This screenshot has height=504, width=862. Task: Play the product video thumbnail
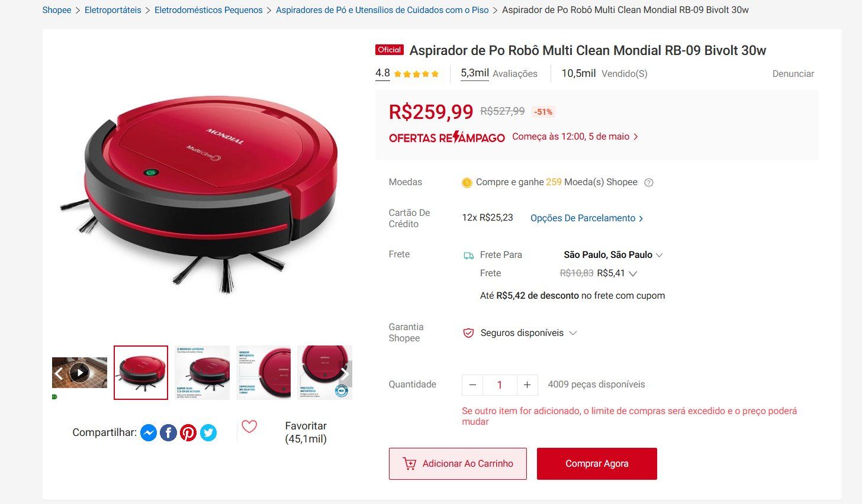tap(79, 373)
